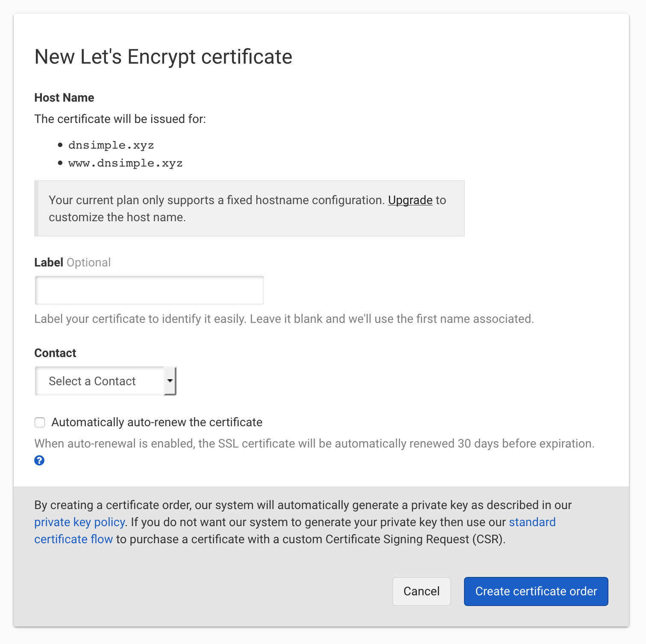Click the "Label" field caption
This screenshot has width=646, height=644.
pyautogui.click(x=49, y=262)
